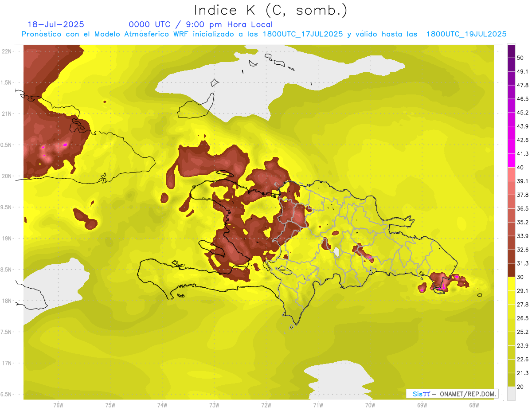Click the '40' colorbar value
Viewport: 532px width, 411px height.
click(521, 167)
